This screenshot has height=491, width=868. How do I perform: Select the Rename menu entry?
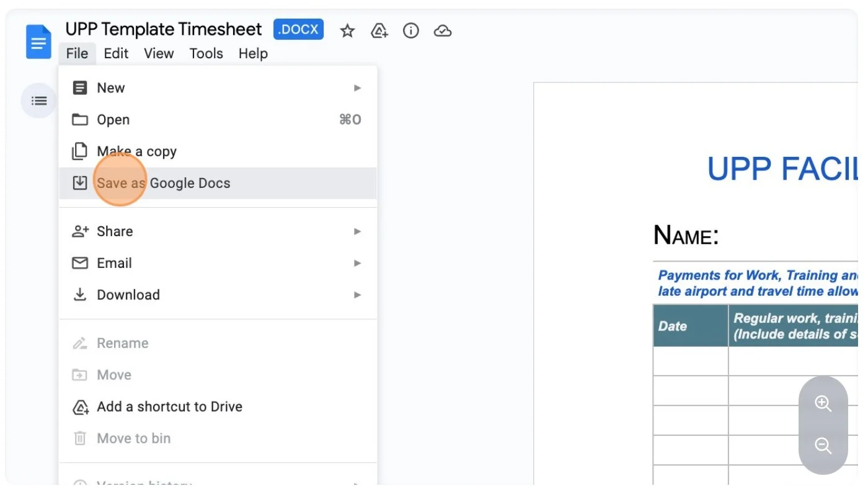point(218,343)
